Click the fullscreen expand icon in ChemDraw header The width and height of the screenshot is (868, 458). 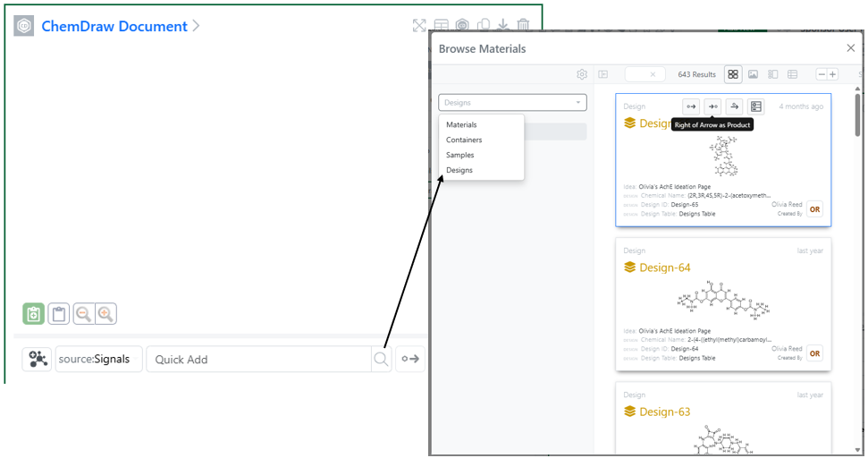click(419, 25)
